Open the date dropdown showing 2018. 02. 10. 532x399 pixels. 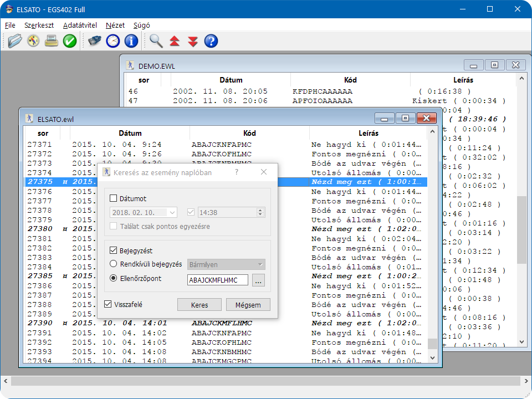tap(172, 212)
